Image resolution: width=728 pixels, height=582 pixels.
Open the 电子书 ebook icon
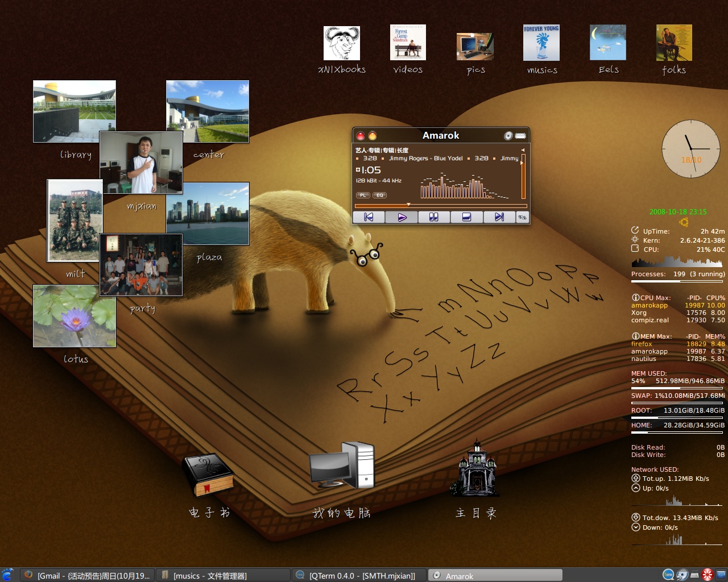(209, 475)
